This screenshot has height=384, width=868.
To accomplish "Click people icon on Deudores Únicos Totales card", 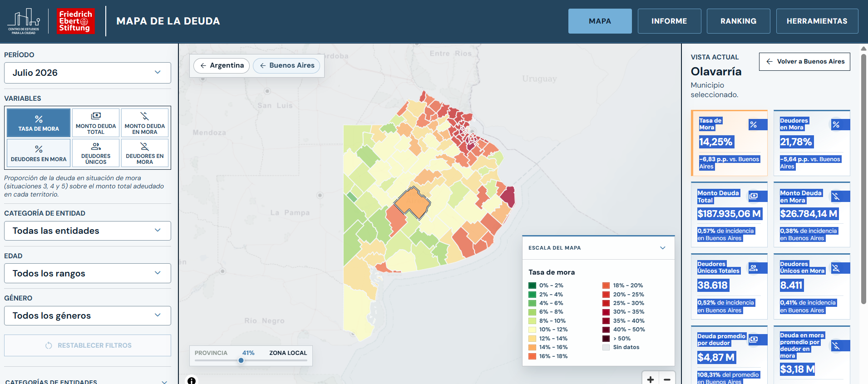I will [x=754, y=268].
